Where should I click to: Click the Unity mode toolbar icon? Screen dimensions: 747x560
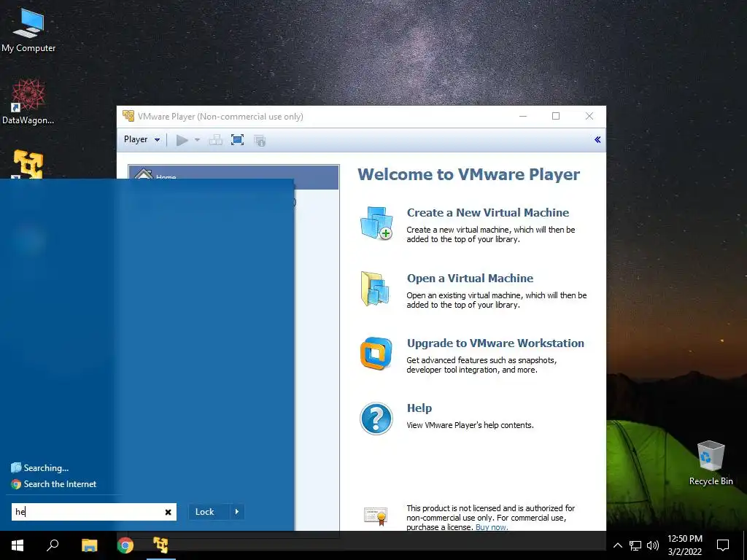(260, 141)
